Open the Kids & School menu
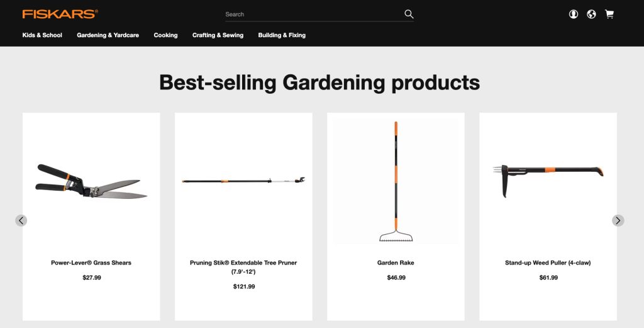The height and width of the screenshot is (328, 644). tap(42, 35)
